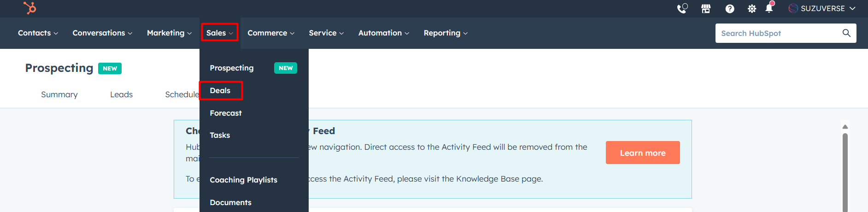This screenshot has width=868, height=212.
Task: Select Deals from the Sales menu
Action: (x=220, y=90)
